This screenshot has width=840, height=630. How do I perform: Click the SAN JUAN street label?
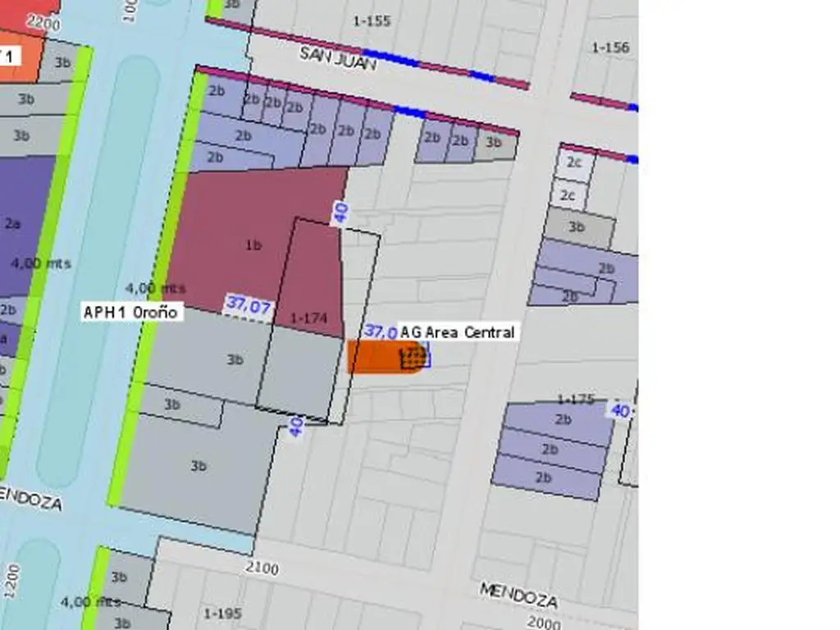point(338,57)
